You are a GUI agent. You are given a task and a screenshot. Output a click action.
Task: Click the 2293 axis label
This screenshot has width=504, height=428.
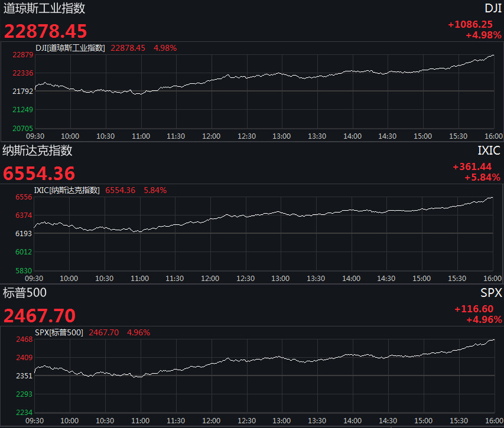click(24, 394)
